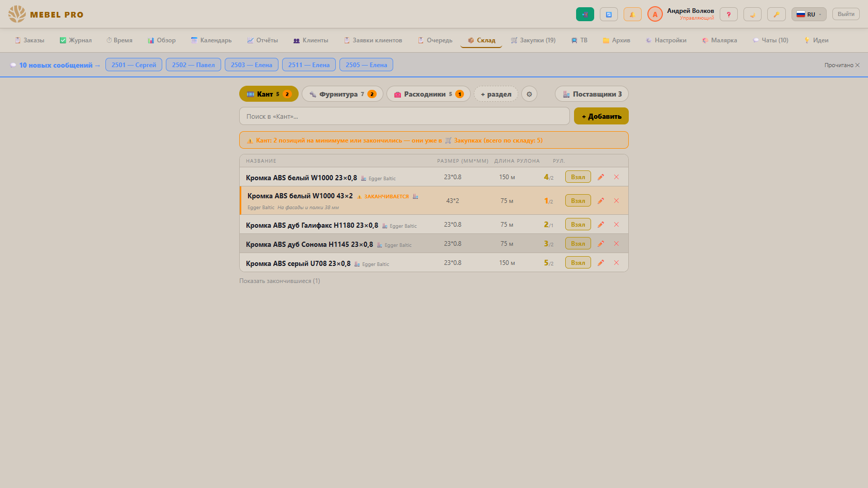Open Заявки клиентов tab
This screenshot has width=868, height=488.
373,40
